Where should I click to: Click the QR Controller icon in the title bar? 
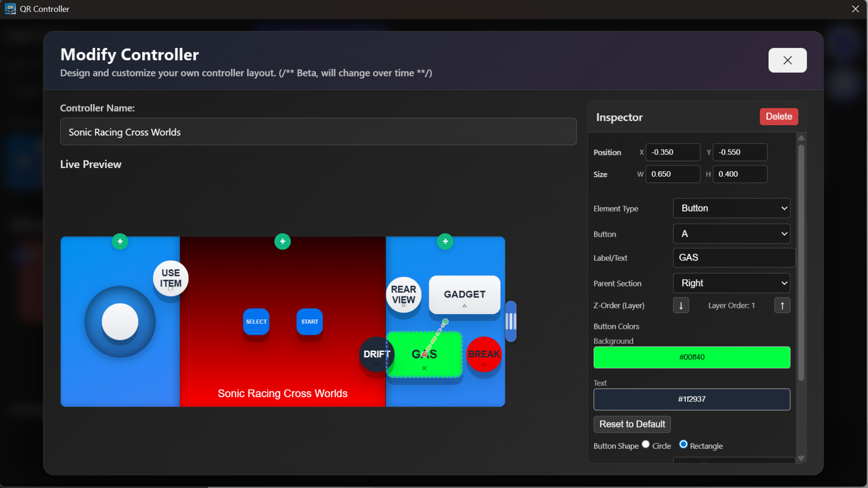(9, 9)
